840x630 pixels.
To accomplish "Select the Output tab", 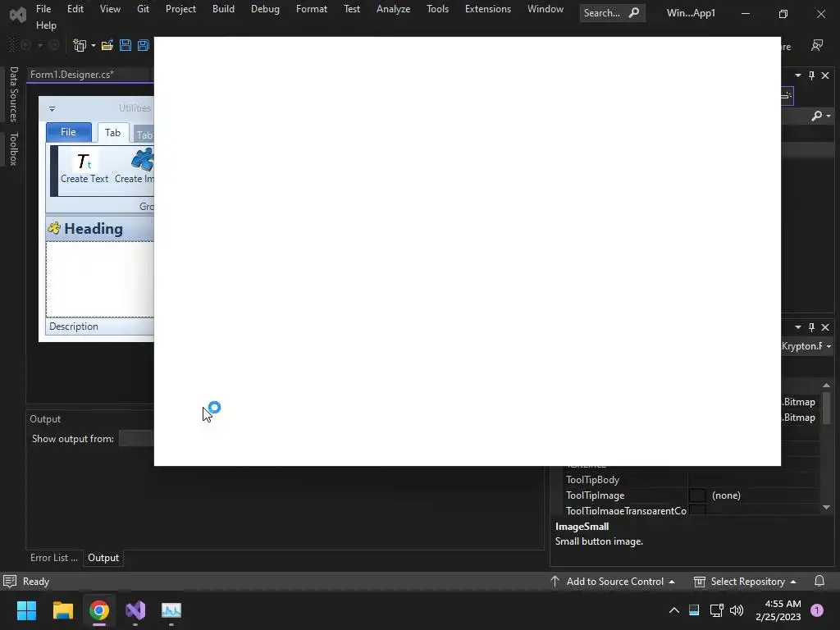I will [103, 558].
